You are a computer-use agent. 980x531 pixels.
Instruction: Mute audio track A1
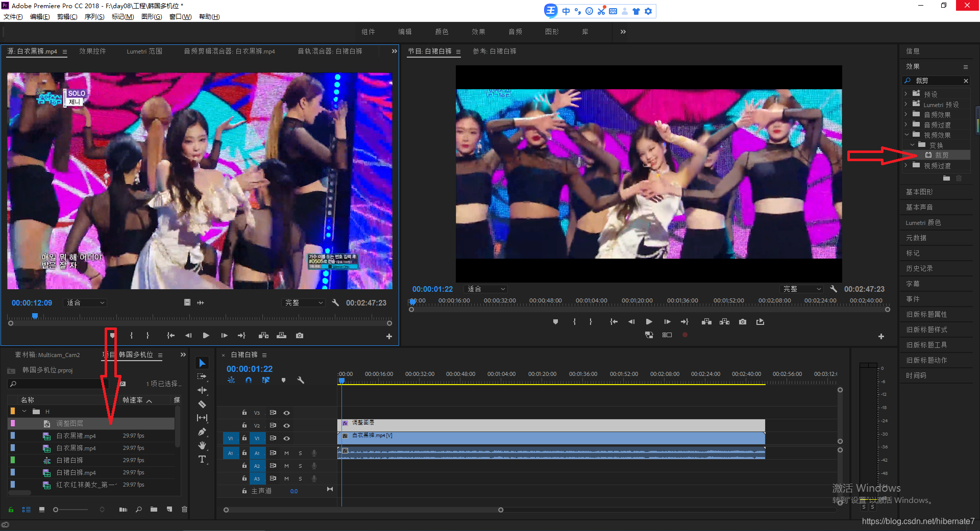tap(286, 453)
